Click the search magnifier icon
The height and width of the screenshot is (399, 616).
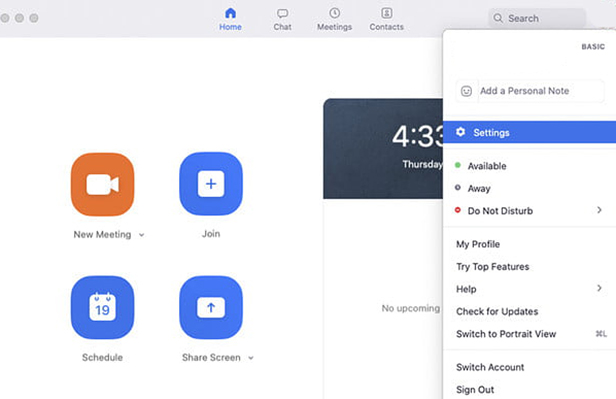pyautogui.click(x=498, y=18)
